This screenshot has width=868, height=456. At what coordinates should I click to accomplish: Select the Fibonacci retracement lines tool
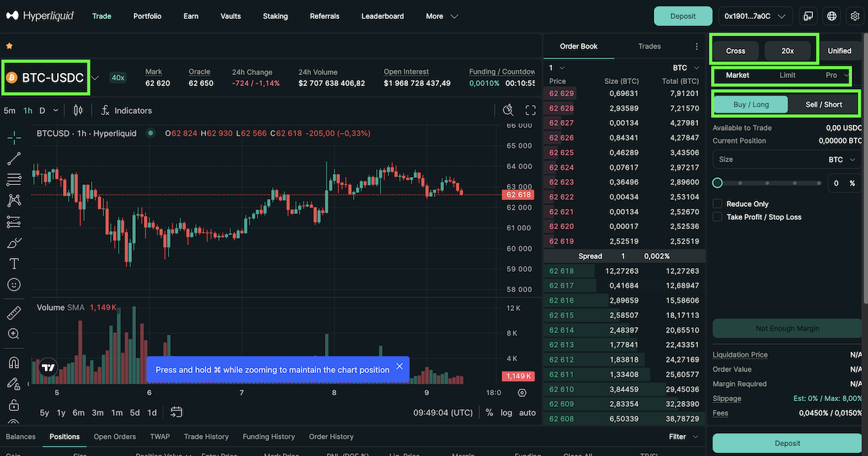coord(14,179)
